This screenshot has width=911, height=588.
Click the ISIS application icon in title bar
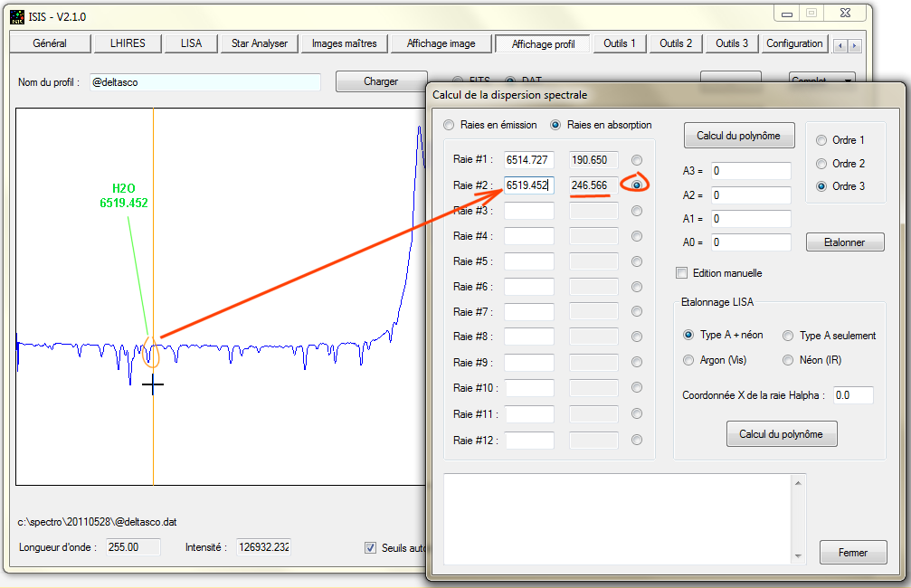click(x=17, y=16)
